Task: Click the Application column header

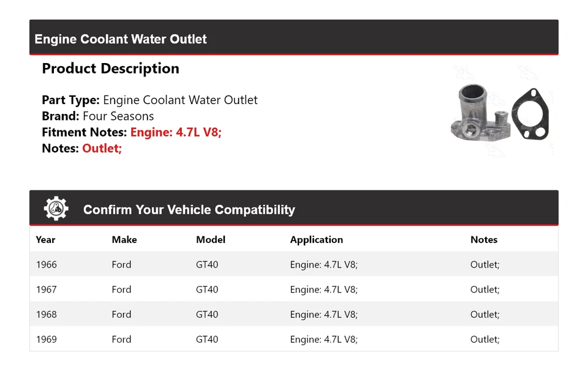Action: coord(316,239)
